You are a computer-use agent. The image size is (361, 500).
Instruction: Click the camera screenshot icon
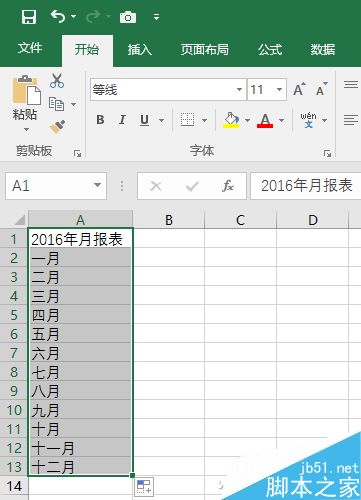coord(128,17)
